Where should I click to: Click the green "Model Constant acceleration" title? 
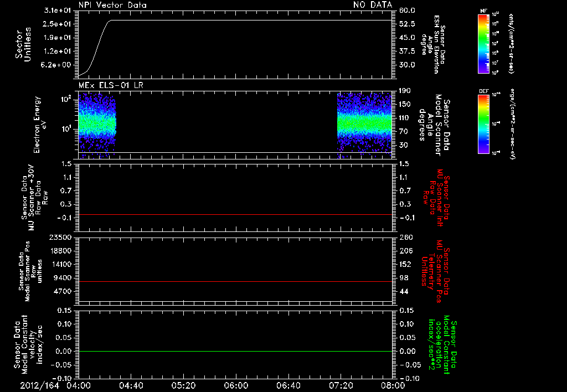(442, 344)
